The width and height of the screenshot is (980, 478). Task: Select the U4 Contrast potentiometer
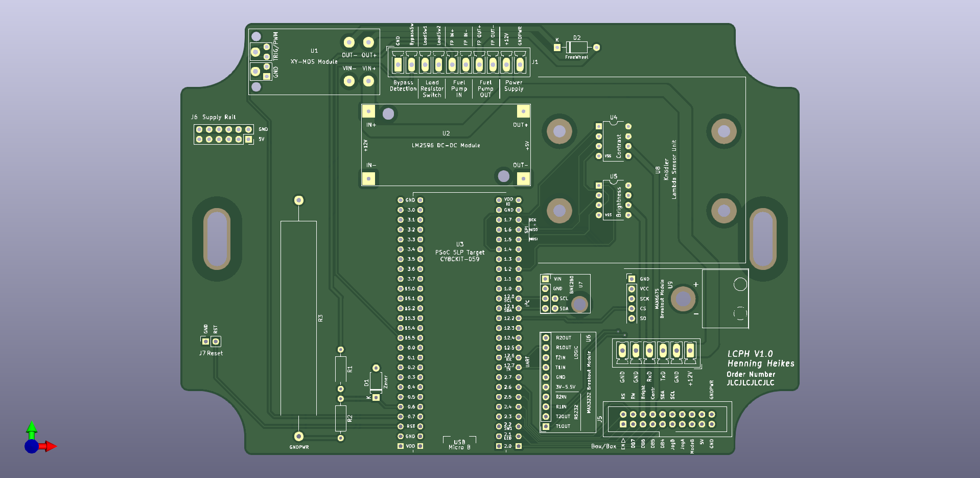(x=614, y=142)
